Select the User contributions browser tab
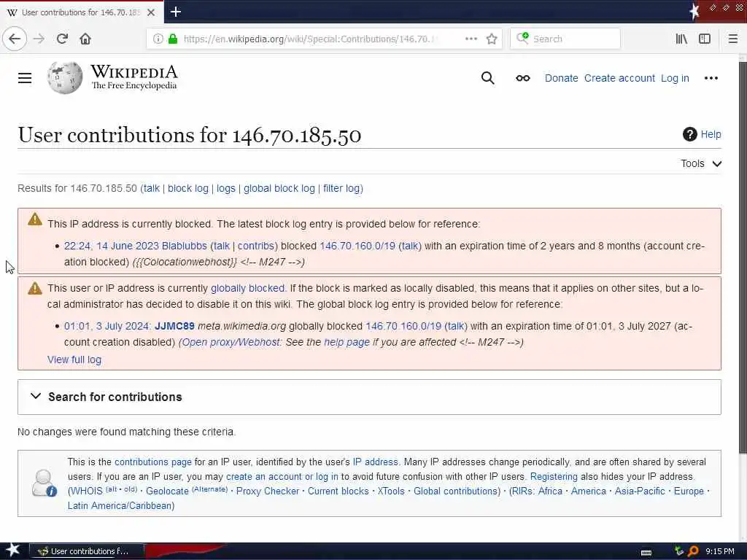747x560 pixels. point(82,12)
